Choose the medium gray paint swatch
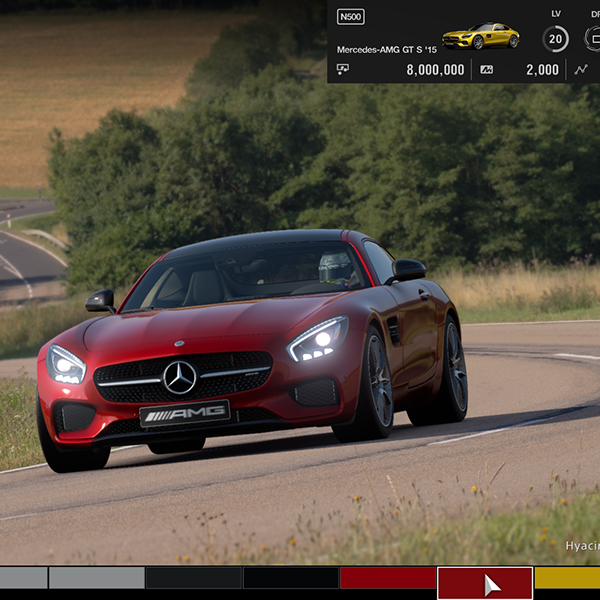This screenshot has width=600, height=600. (x=97, y=577)
